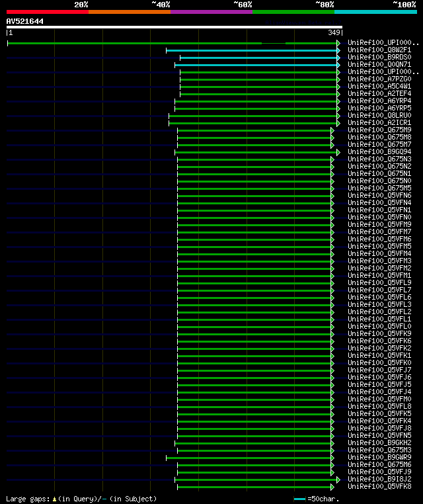The image size is (423, 504).
Task: Click hit label UniRef100_A6YRP4
Action: [x=379, y=101]
